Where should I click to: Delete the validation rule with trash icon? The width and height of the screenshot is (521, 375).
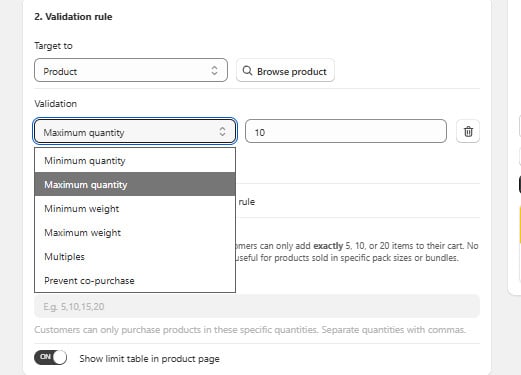coord(468,131)
